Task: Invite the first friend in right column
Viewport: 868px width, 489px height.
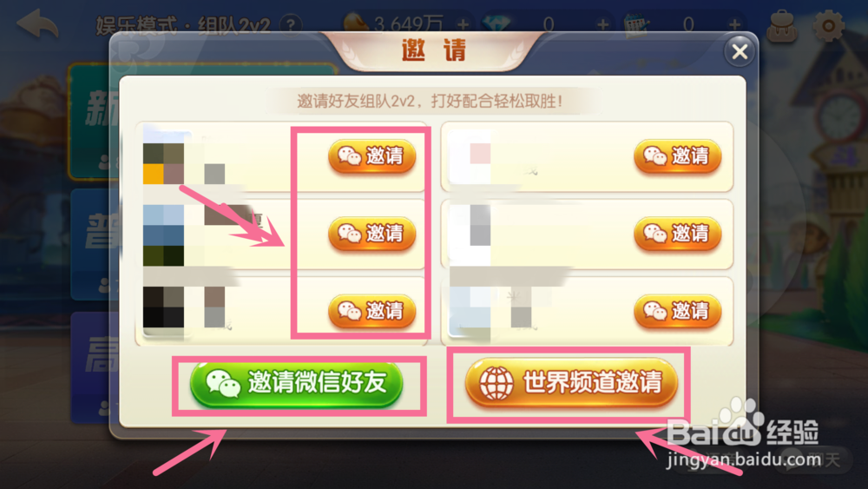Action: [678, 156]
